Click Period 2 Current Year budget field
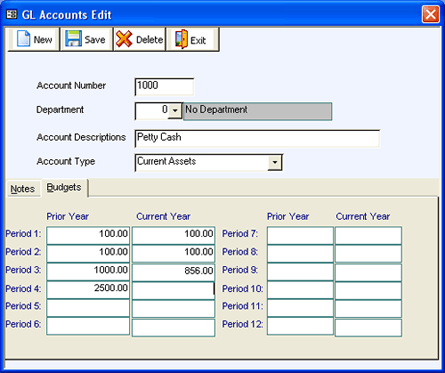 click(173, 253)
